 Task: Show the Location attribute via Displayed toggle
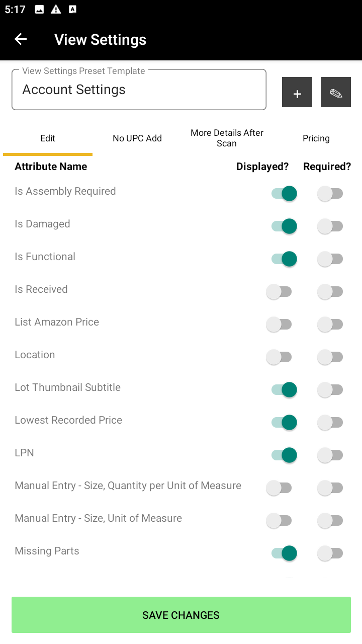(279, 357)
